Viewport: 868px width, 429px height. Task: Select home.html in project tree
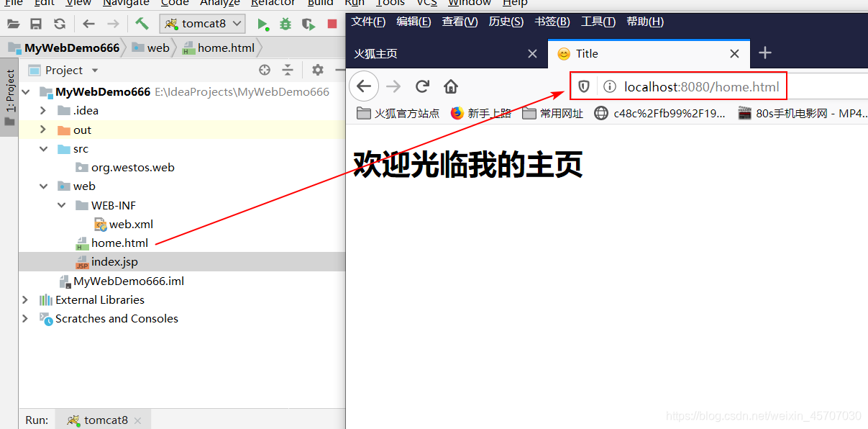coord(119,243)
